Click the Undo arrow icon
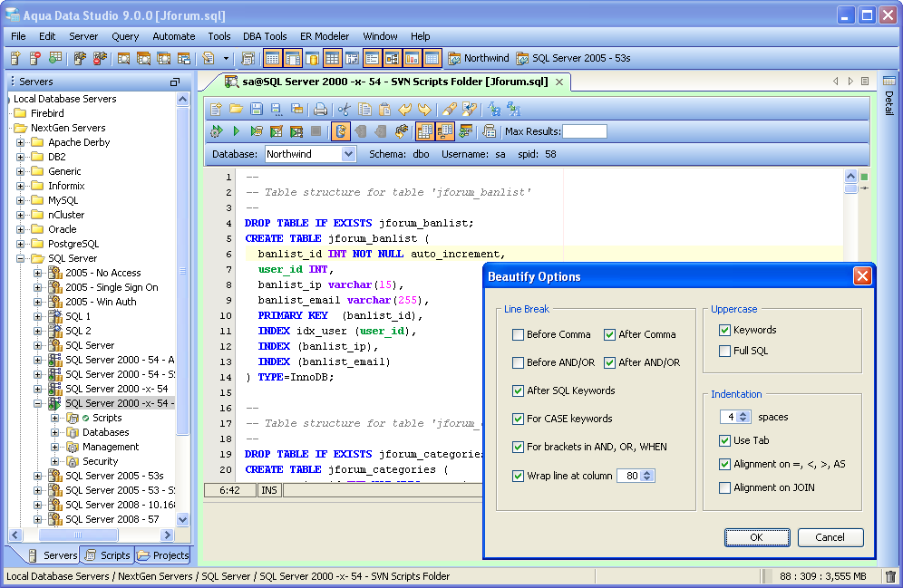The height and width of the screenshot is (588, 903). click(406, 110)
